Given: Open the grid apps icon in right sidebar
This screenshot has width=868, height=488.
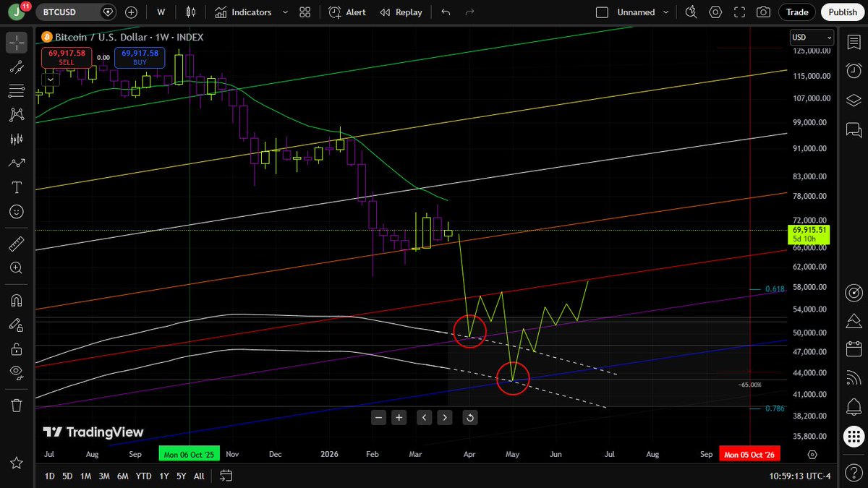Looking at the screenshot, I should click(854, 436).
